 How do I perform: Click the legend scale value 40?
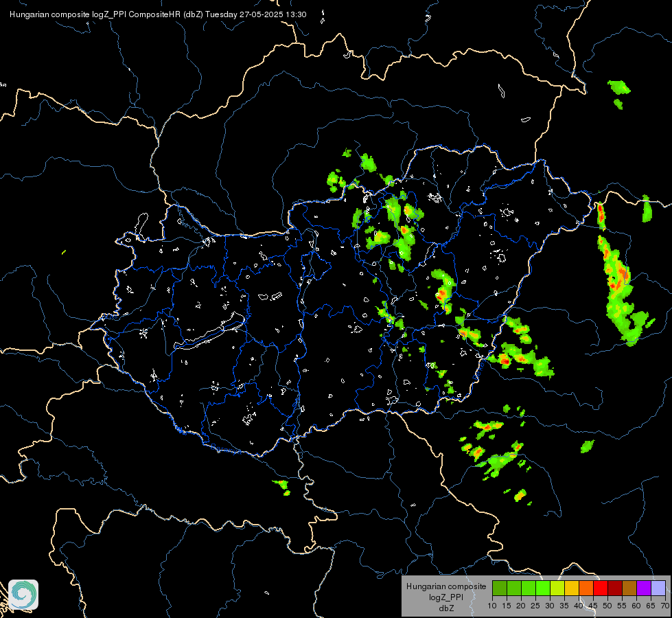[x=579, y=606]
